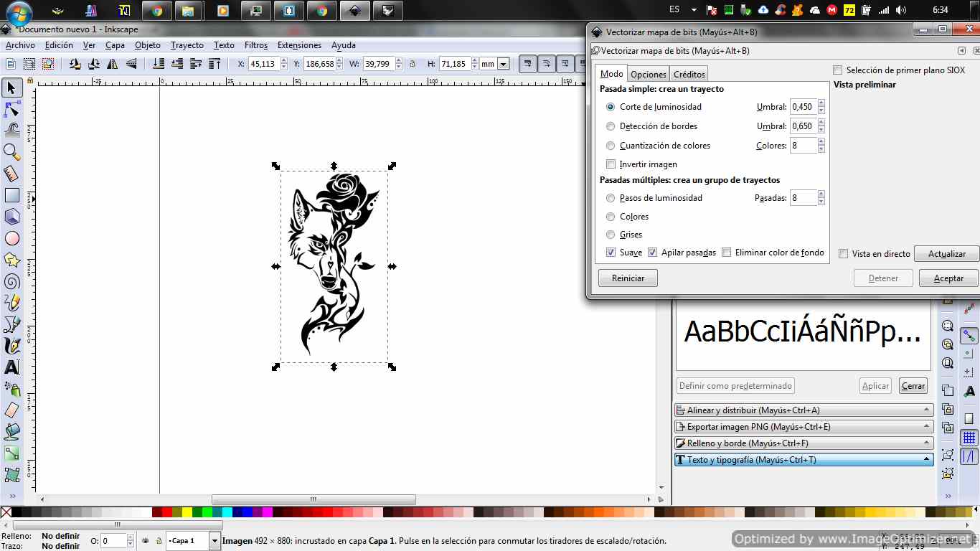Select the Paint Bucket fill tool
The image size is (980, 551).
pos(12,432)
